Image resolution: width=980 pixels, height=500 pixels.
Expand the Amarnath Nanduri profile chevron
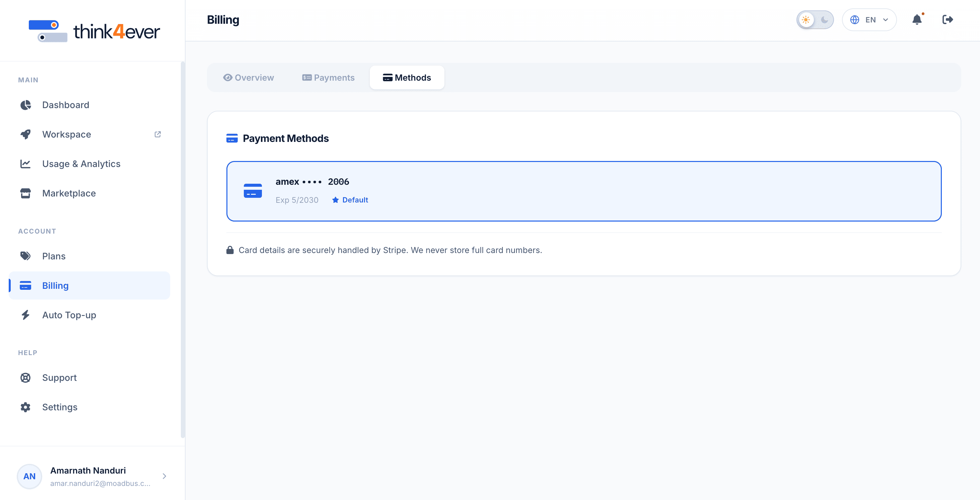coord(164,476)
